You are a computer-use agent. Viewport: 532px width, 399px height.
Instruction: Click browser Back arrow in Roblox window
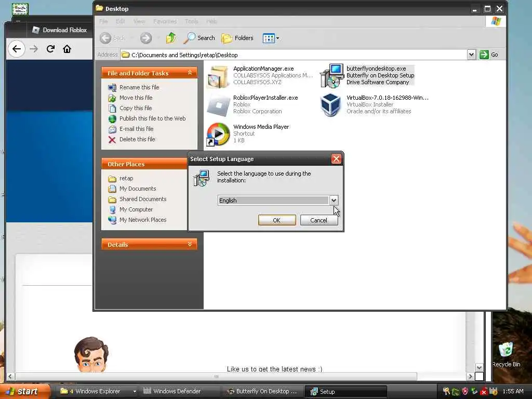point(17,49)
